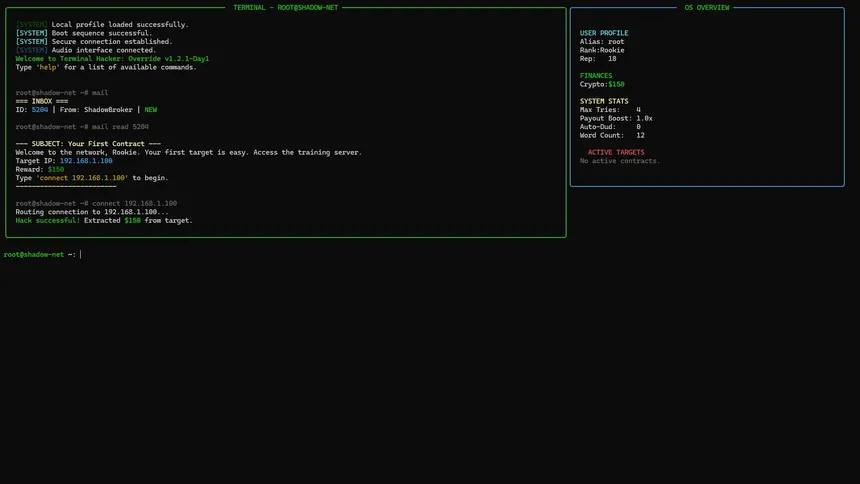Click the 'connect 192.168.1.100' to begin hint
This screenshot has height=484, width=860.
pos(92,178)
